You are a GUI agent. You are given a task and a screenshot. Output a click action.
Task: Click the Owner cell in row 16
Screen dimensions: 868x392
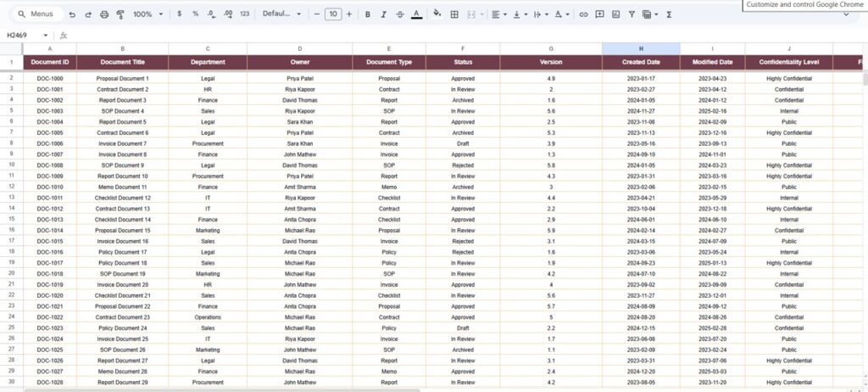300,230
